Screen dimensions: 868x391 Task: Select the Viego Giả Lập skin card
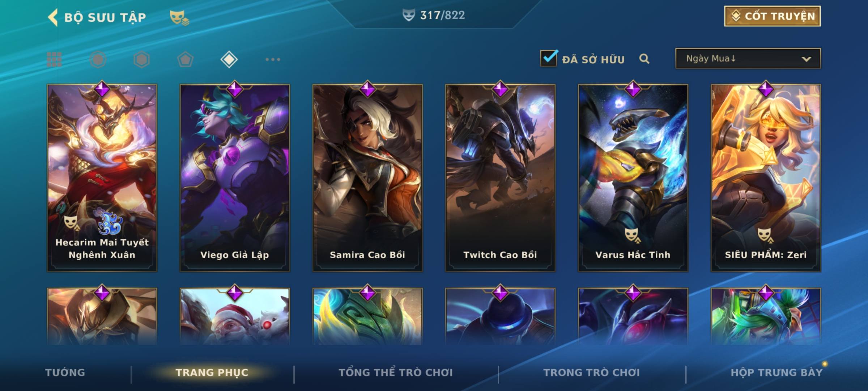pyautogui.click(x=235, y=177)
